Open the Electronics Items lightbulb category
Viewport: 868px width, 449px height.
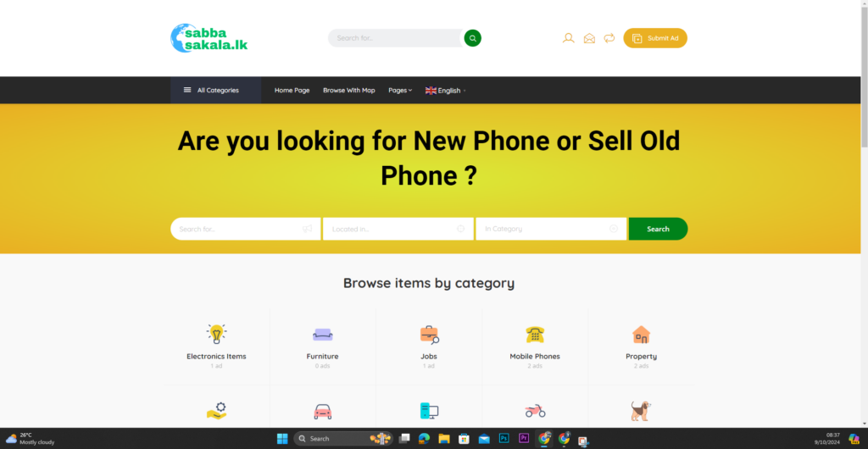coord(216,334)
